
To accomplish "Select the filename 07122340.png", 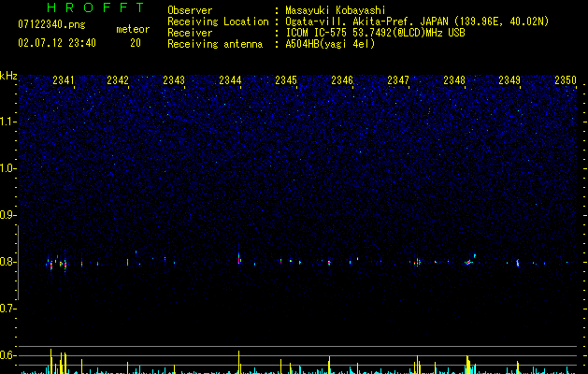I will pyautogui.click(x=51, y=25).
